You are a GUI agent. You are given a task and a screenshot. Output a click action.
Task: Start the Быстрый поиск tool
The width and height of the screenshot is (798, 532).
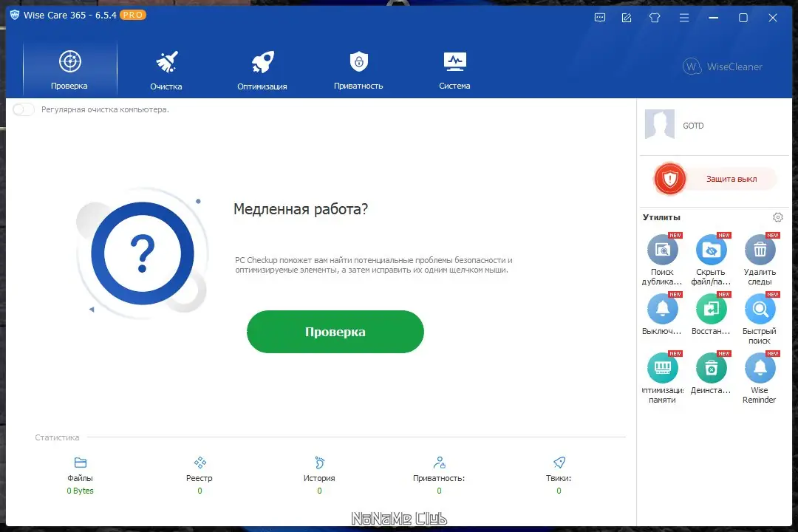[x=759, y=310]
